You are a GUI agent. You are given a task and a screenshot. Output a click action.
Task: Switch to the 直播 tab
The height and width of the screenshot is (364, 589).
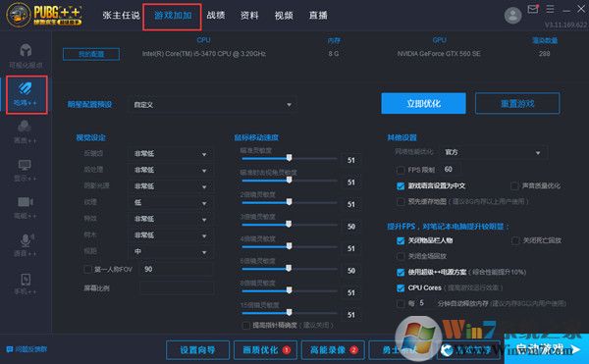coord(318,16)
